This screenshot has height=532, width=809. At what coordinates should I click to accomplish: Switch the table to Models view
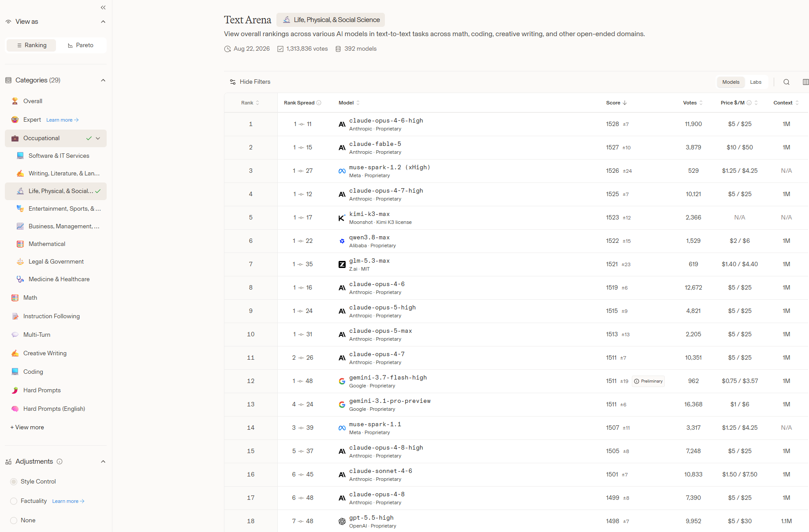tap(731, 82)
